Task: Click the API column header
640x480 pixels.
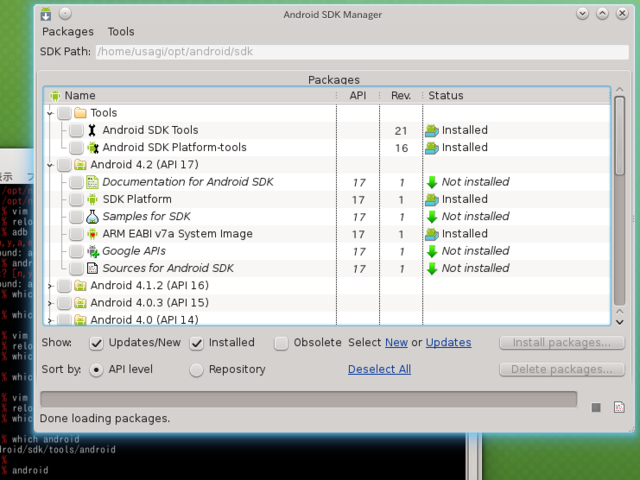Action: point(358,96)
